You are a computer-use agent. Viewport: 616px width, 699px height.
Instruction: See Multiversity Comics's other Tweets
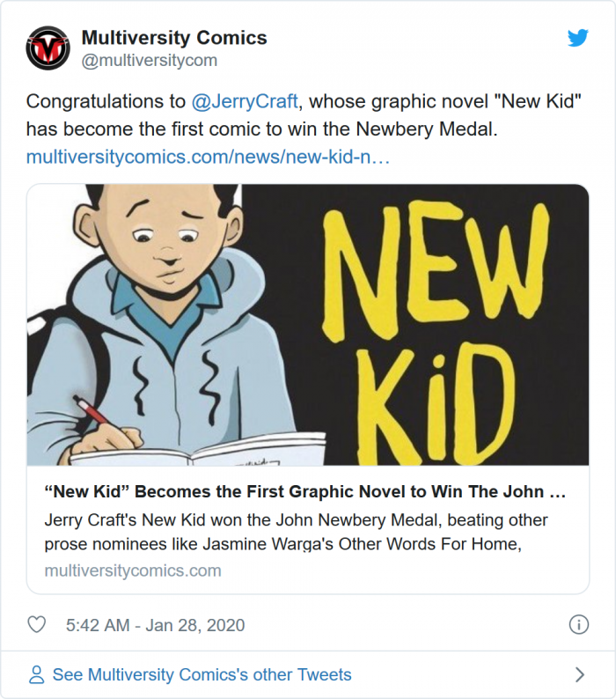click(202, 675)
